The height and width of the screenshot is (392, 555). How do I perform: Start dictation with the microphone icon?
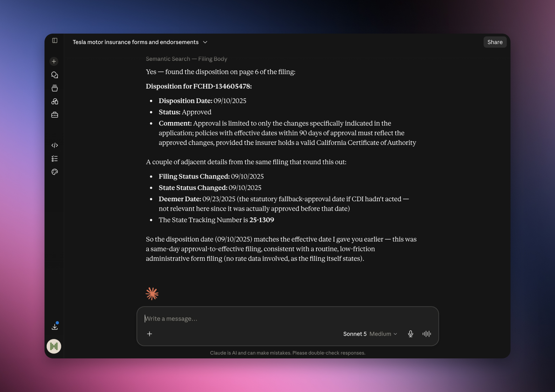click(411, 334)
